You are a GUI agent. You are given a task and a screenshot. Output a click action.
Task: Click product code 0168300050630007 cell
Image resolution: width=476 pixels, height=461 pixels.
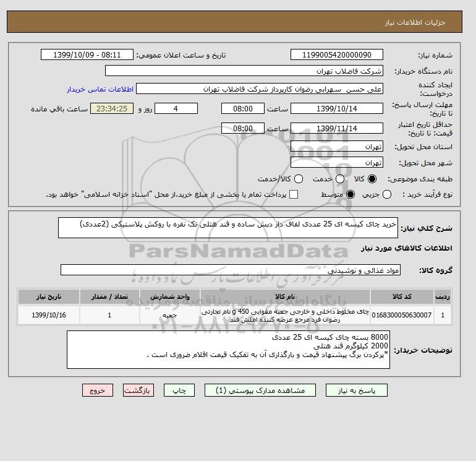point(402,315)
